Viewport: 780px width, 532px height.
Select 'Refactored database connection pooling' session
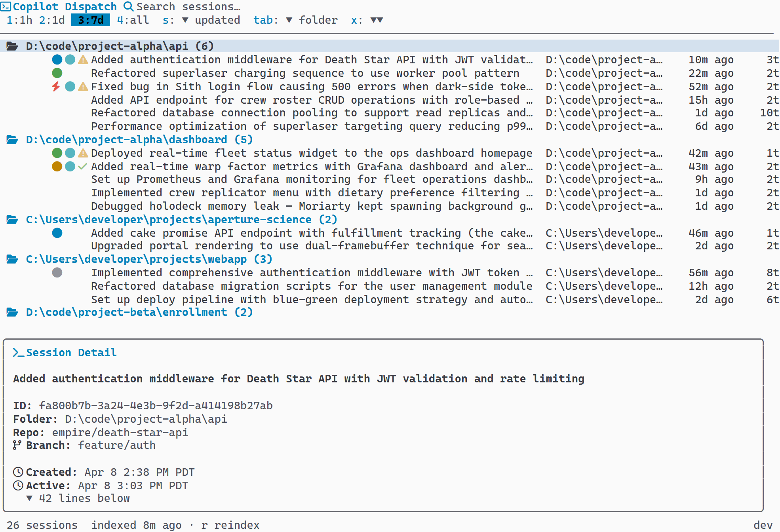[390, 113]
